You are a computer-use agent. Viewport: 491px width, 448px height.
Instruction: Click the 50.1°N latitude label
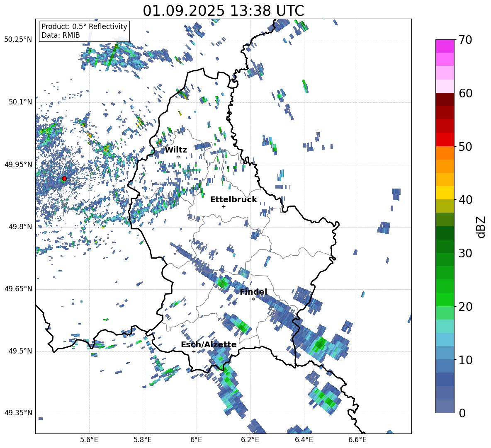coord(20,102)
